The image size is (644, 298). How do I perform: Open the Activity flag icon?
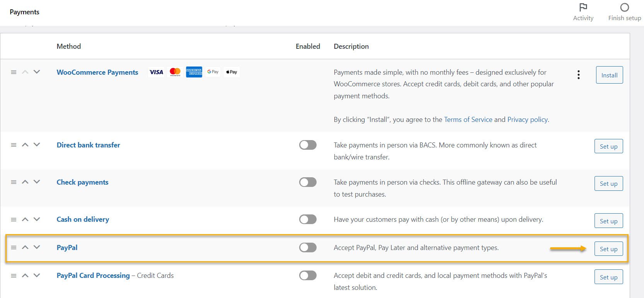click(x=583, y=7)
